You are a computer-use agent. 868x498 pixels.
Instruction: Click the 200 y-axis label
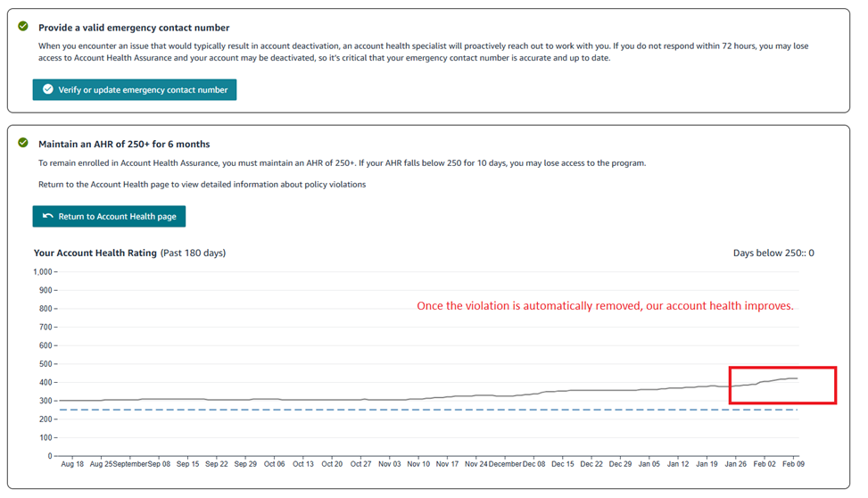[45, 419]
